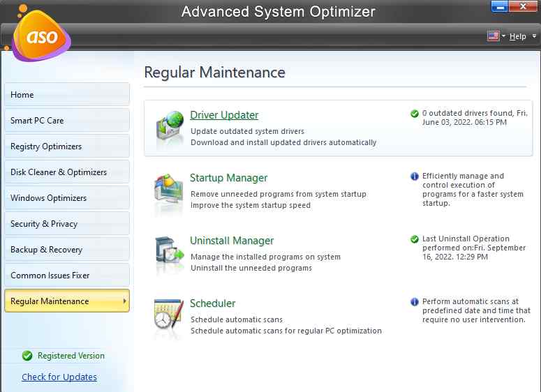The width and height of the screenshot is (541, 392).
Task: Click the Registered Version label
Action: coord(71,356)
